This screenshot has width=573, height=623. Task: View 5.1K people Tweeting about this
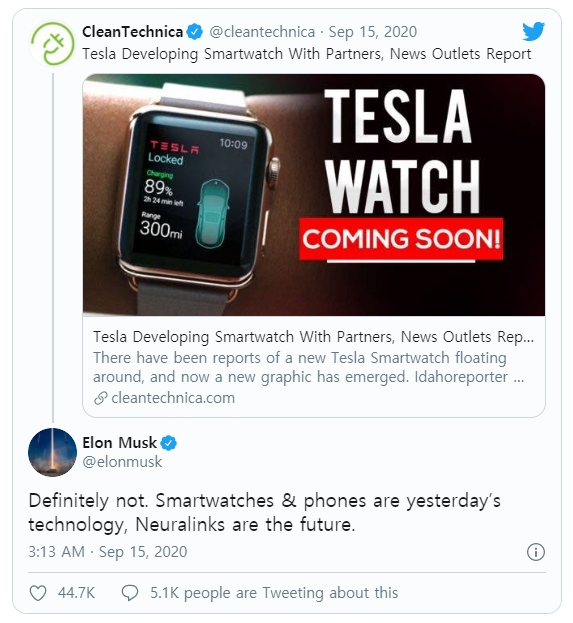(x=274, y=593)
